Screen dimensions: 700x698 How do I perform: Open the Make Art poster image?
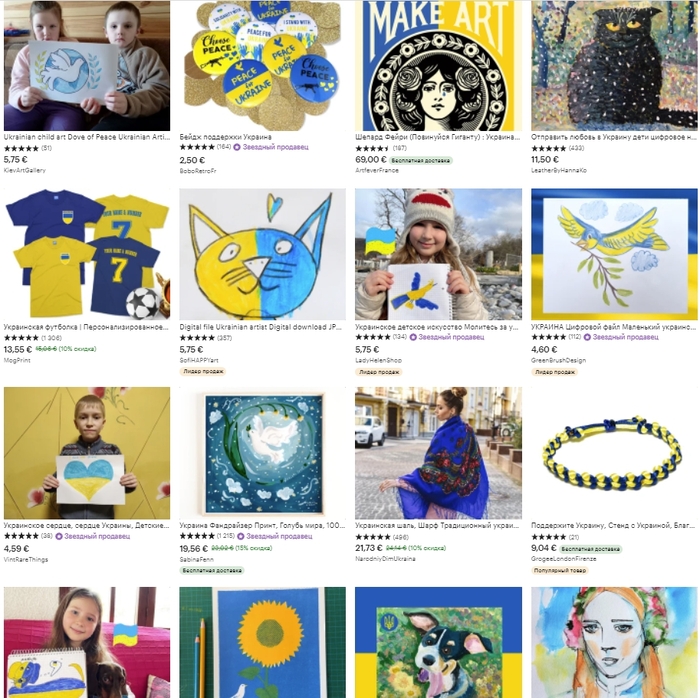click(x=438, y=66)
